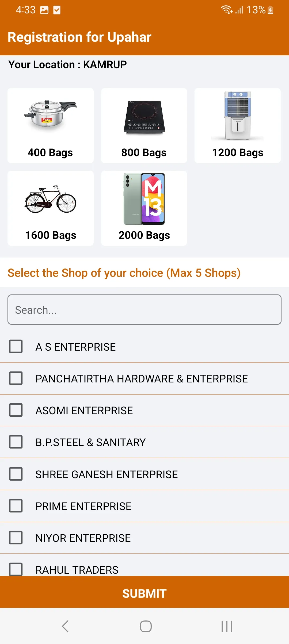Pick the bicycle 1600 Bags reward

[50, 208]
